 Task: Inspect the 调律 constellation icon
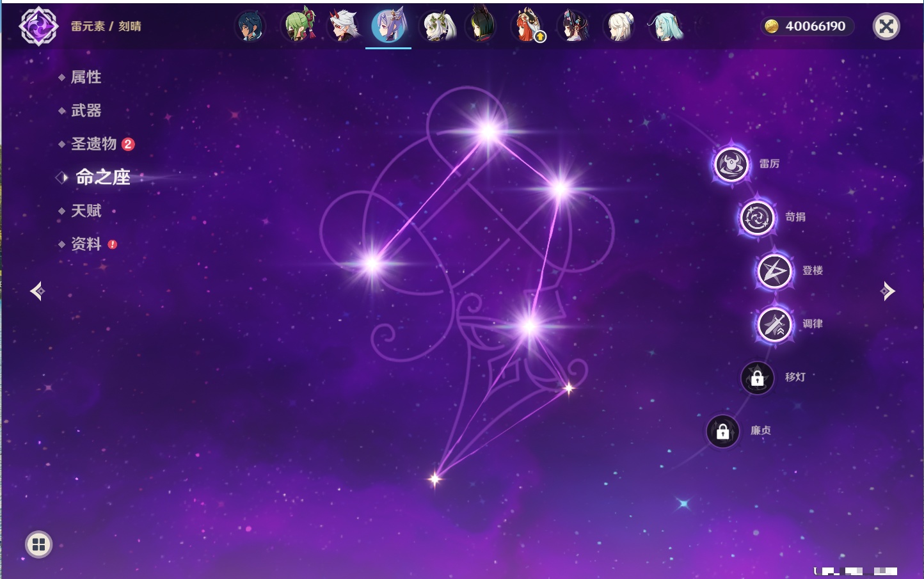click(774, 324)
